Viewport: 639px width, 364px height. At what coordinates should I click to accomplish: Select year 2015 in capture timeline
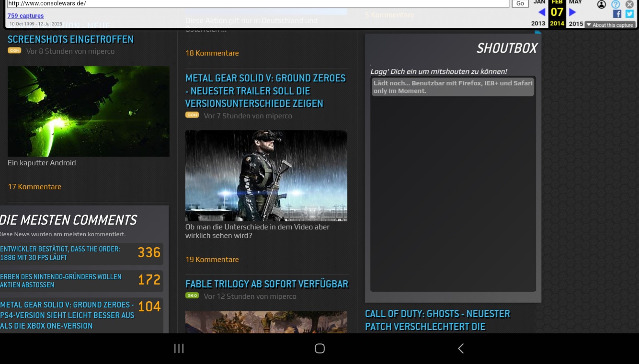point(576,23)
